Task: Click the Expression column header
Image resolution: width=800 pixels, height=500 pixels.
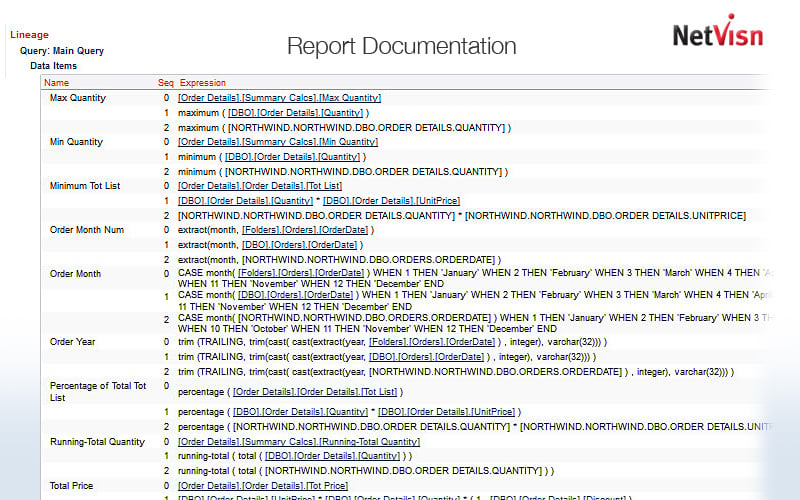Action: tap(203, 83)
